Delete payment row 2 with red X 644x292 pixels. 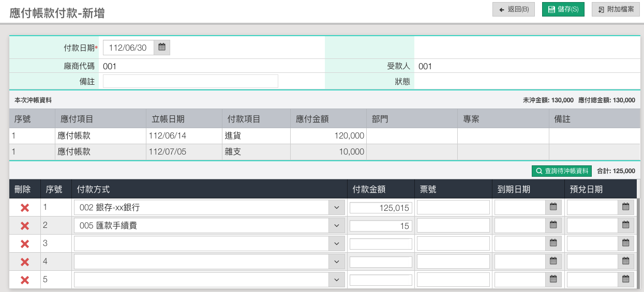click(24, 226)
